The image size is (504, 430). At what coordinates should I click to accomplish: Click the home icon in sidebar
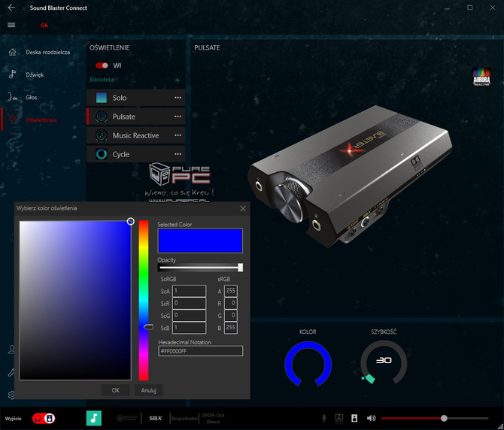[x=12, y=52]
